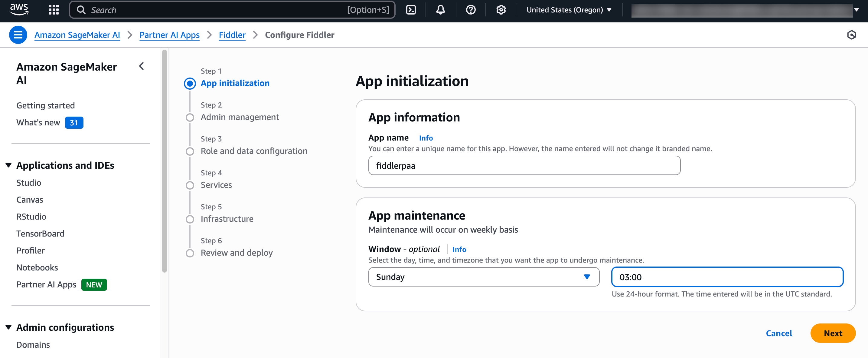Open the help question mark menu
The height and width of the screenshot is (358, 868).
tap(470, 10)
